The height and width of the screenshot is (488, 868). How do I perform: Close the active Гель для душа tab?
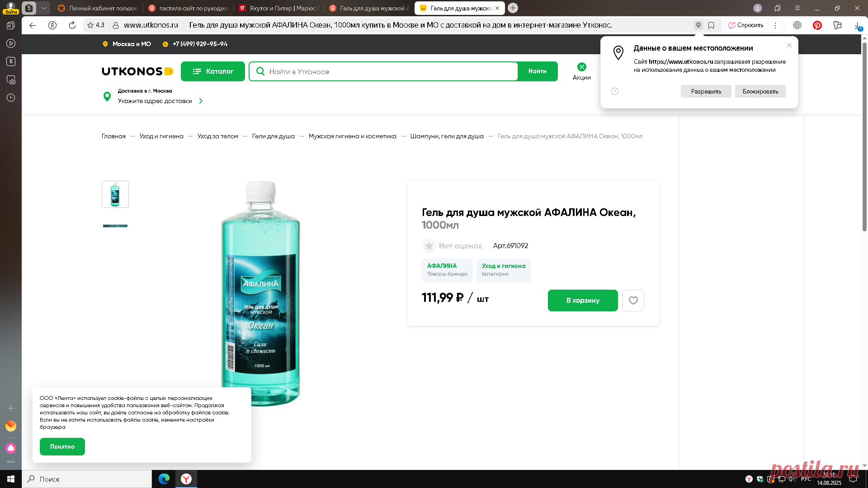point(497,8)
